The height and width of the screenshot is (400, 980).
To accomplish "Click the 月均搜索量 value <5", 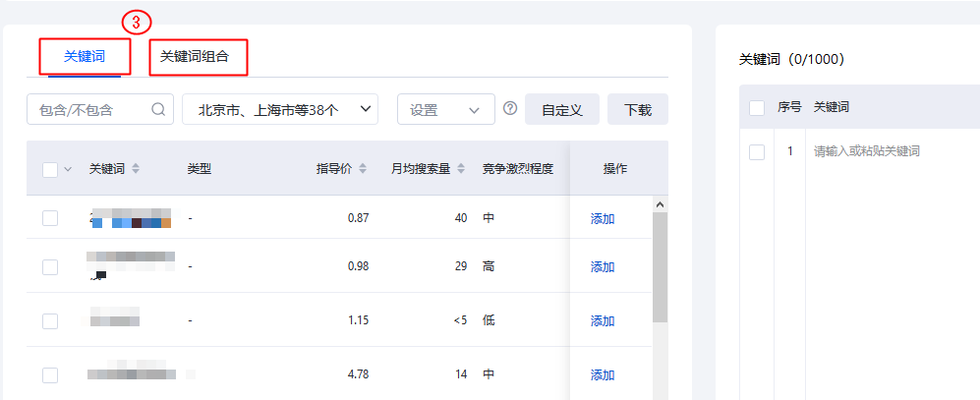I will [460, 320].
